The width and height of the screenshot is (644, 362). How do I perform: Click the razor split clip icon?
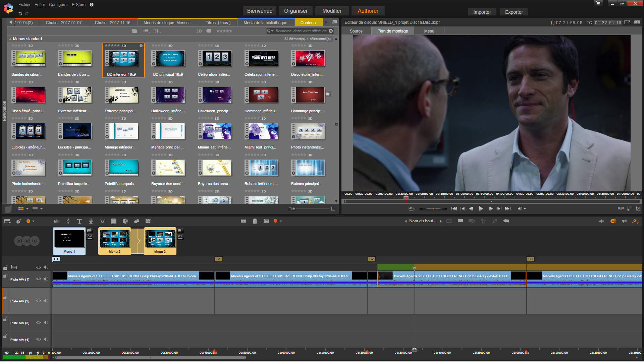(x=244, y=221)
